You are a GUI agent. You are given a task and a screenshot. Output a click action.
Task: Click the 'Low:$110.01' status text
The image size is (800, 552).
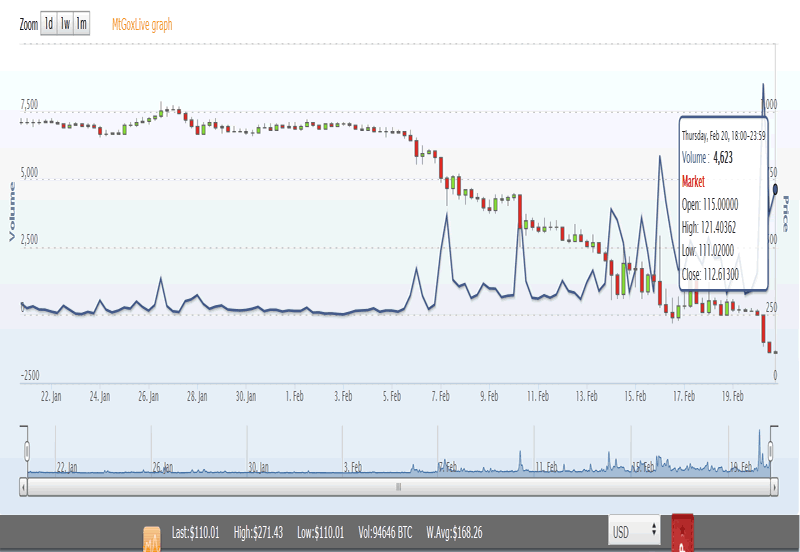[320, 533]
